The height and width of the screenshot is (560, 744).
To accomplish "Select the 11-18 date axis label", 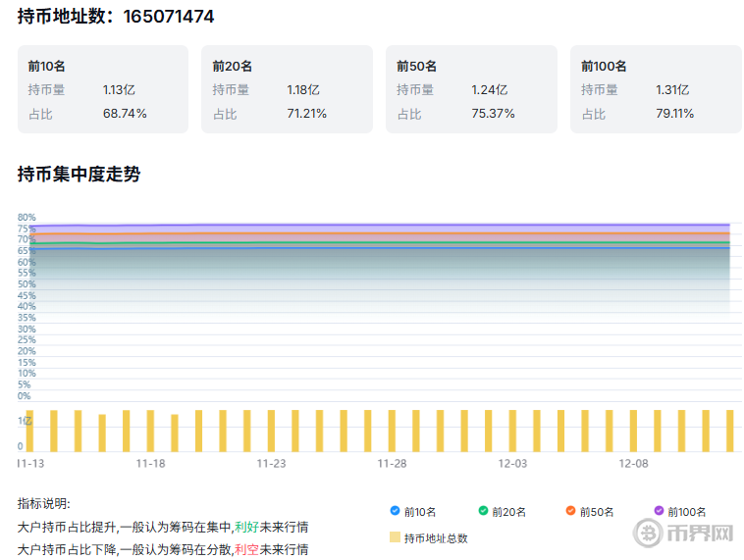I will point(150,464).
